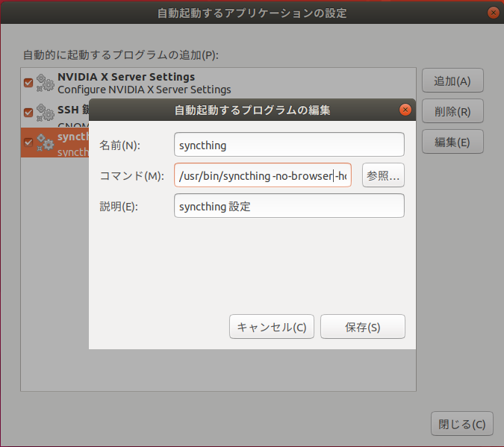
Task: Focus the コマンド(M) command input field
Action: pos(263,175)
